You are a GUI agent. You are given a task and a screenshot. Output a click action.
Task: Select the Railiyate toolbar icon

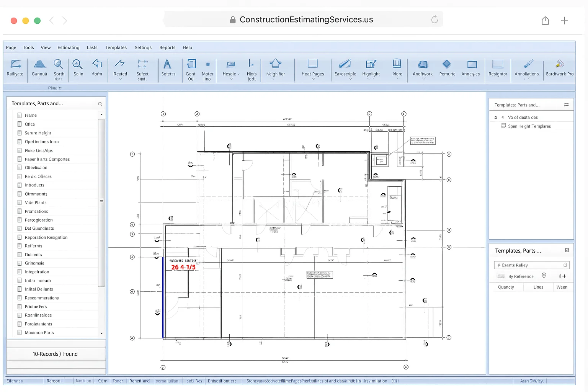click(15, 64)
